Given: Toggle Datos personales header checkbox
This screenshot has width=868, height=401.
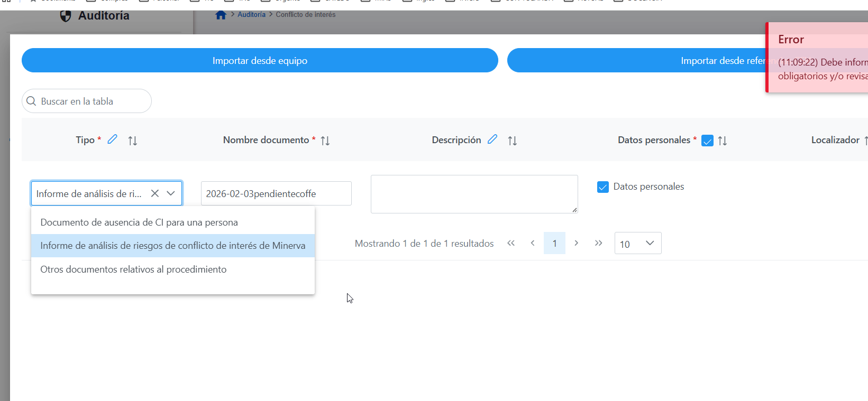Looking at the screenshot, I should [707, 141].
